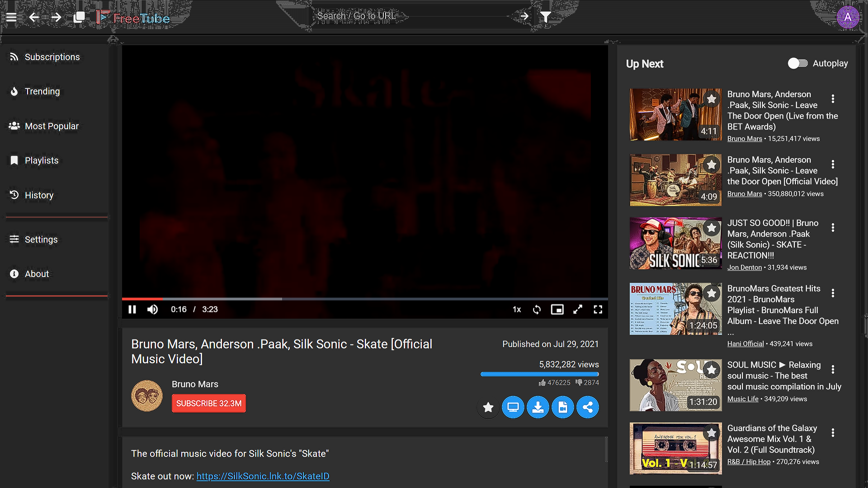Screen dimensions: 868x488
Task: Toggle loop playback on the video player
Action: (x=537, y=310)
